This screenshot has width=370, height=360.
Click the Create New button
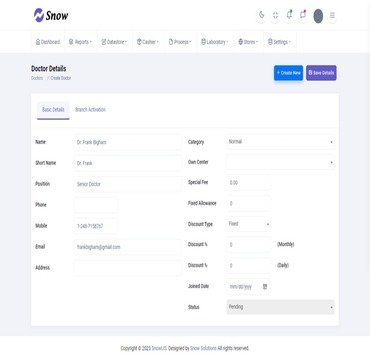point(288,73)
